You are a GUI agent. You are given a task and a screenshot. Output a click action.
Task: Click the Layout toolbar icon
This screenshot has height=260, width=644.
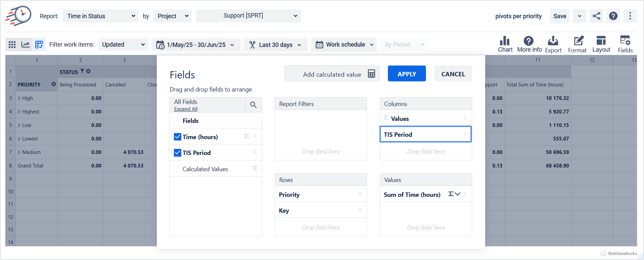[x=601, y=44]
